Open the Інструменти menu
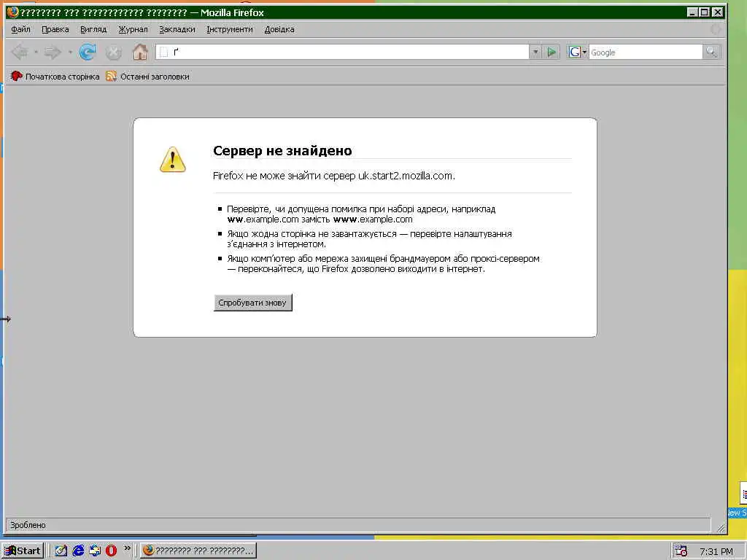The image size is (747, 560). (230, 29)
